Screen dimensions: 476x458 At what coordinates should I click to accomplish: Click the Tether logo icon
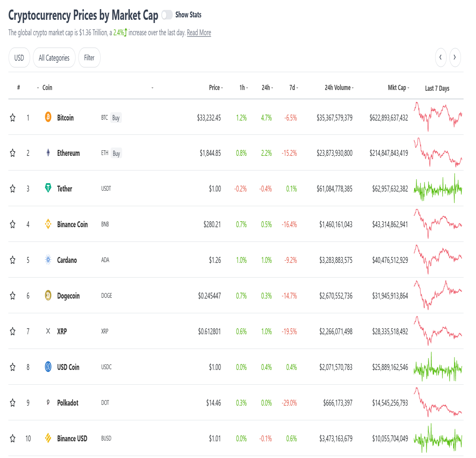coord(48,188)
